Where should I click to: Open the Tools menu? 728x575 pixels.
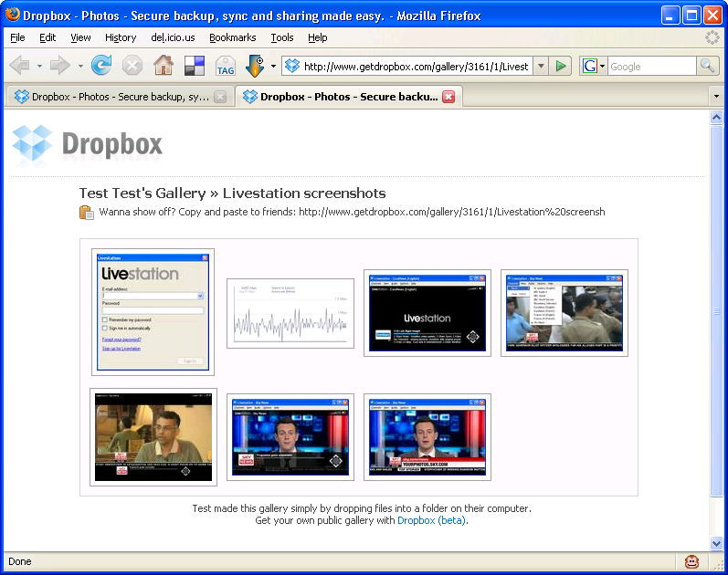[x=282, y=37]
